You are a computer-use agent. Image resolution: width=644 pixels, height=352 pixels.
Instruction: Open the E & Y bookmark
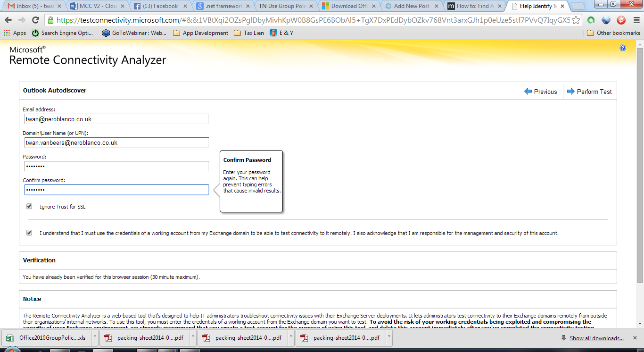click(x=281, y=33)
